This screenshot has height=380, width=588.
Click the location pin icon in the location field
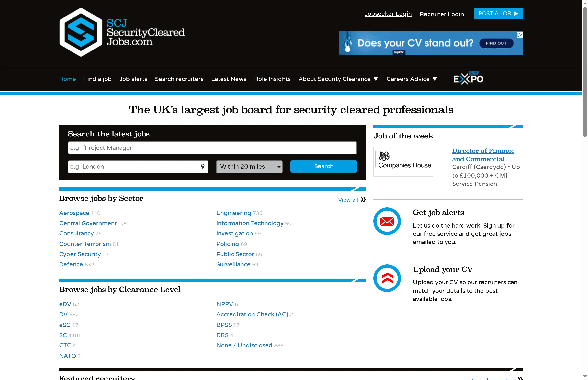(203, 167)
